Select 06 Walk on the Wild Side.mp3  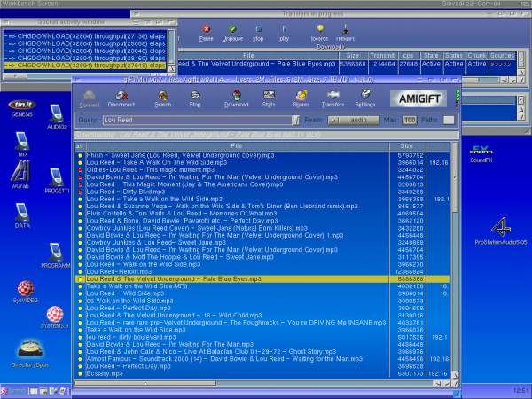262,301
